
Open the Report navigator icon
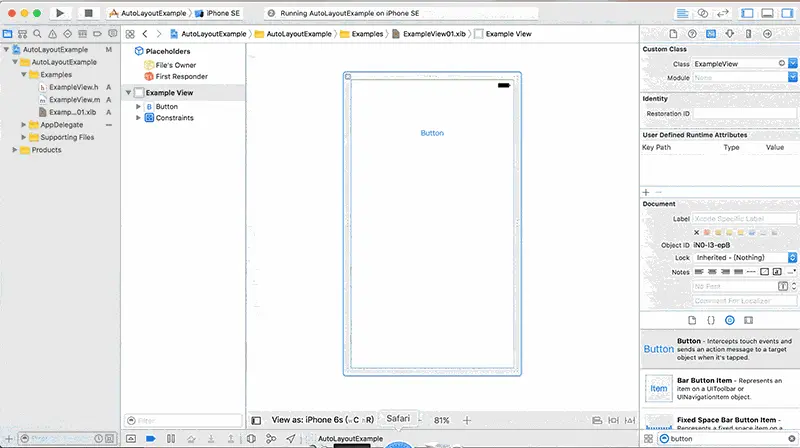click(112, 34)
